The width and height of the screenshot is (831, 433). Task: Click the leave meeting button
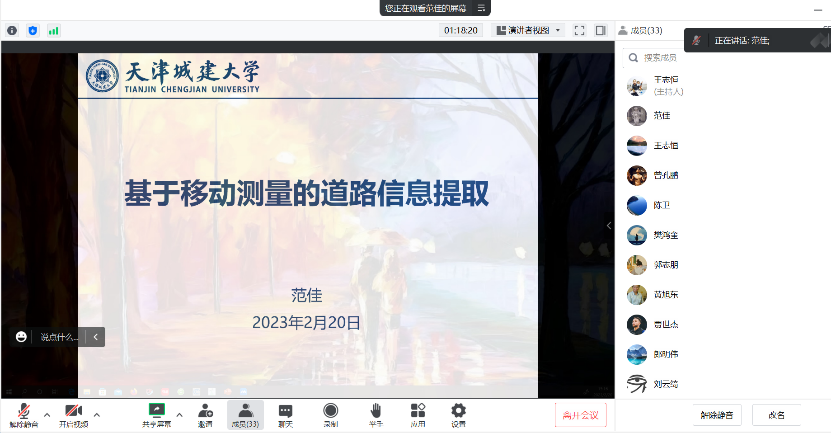(x=581, y=416)
